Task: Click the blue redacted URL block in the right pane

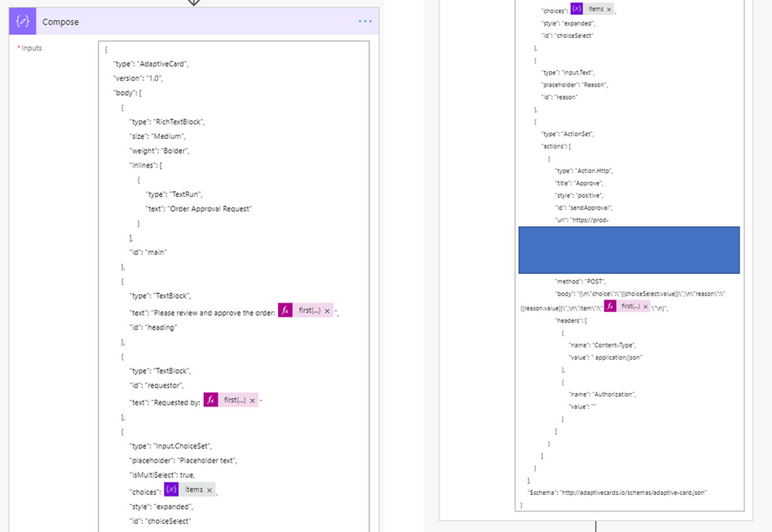Action: coord(629,249)
